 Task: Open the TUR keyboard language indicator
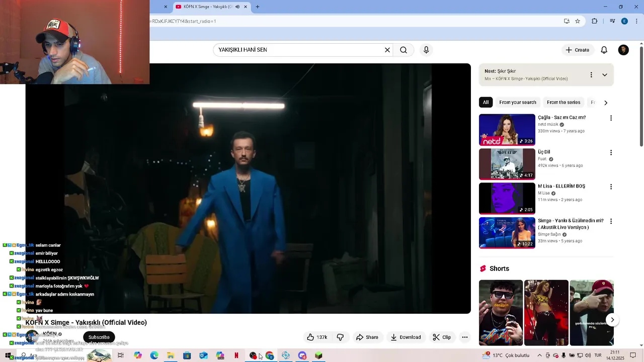point(598,355)
